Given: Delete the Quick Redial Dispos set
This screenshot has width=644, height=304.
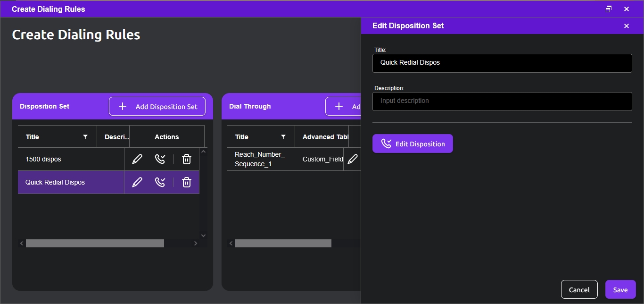Looking at the screenshot, I should [x=187, y=182].
